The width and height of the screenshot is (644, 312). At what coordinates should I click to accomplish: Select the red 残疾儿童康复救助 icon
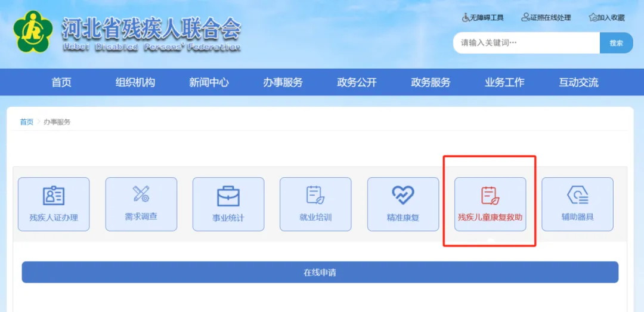tap(490, 196)
